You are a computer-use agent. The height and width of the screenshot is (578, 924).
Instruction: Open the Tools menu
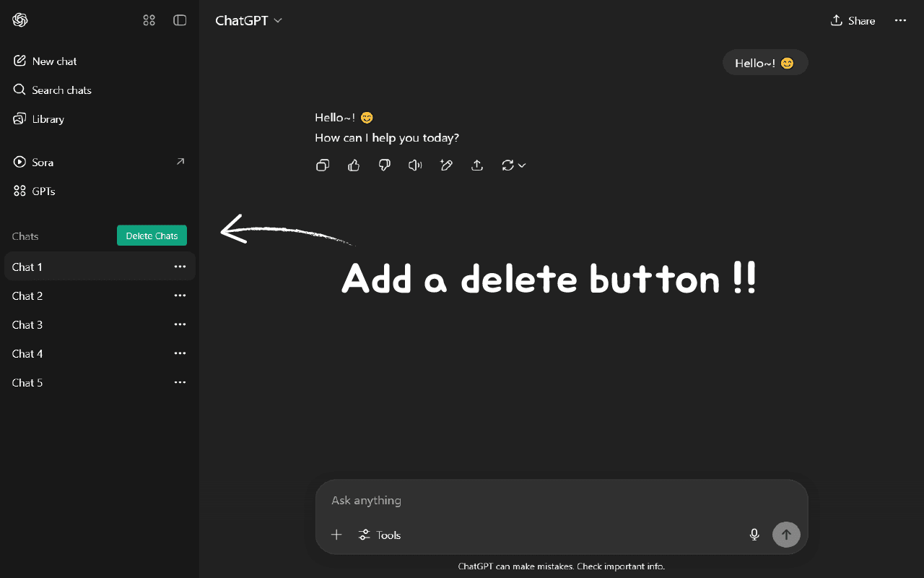(x=380, y=535)
